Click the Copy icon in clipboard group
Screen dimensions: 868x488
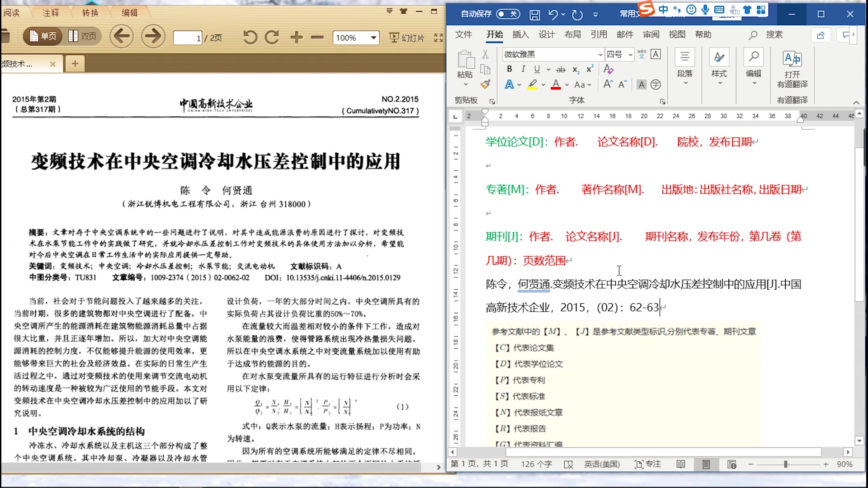point(485,69)
